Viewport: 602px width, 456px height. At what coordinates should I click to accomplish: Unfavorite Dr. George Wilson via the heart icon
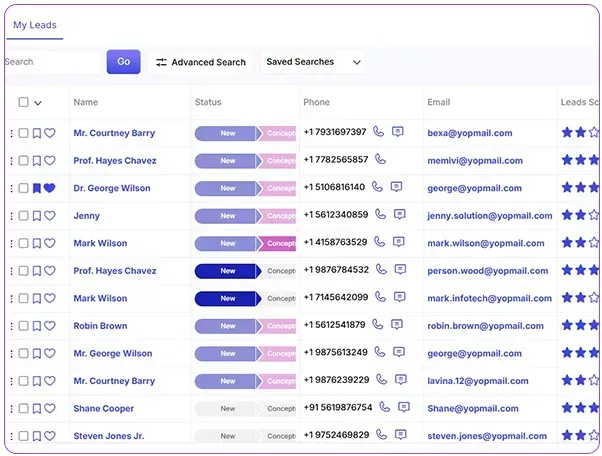(50, 188)
